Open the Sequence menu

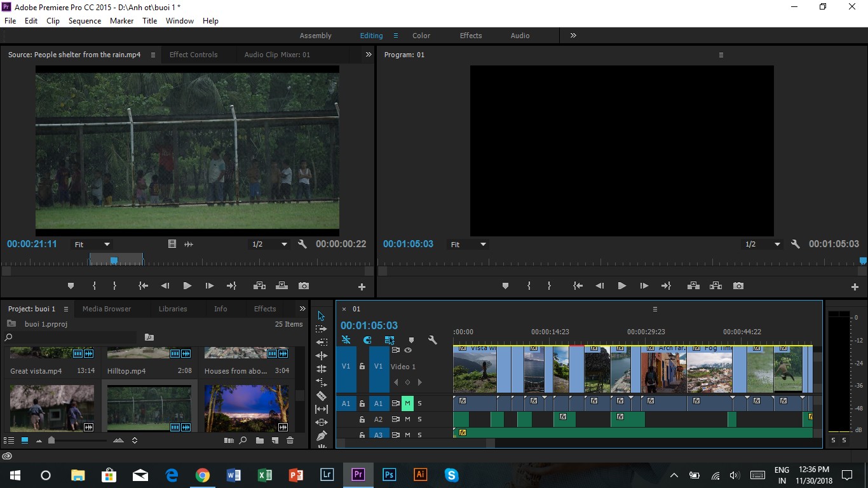pos(85,21)
